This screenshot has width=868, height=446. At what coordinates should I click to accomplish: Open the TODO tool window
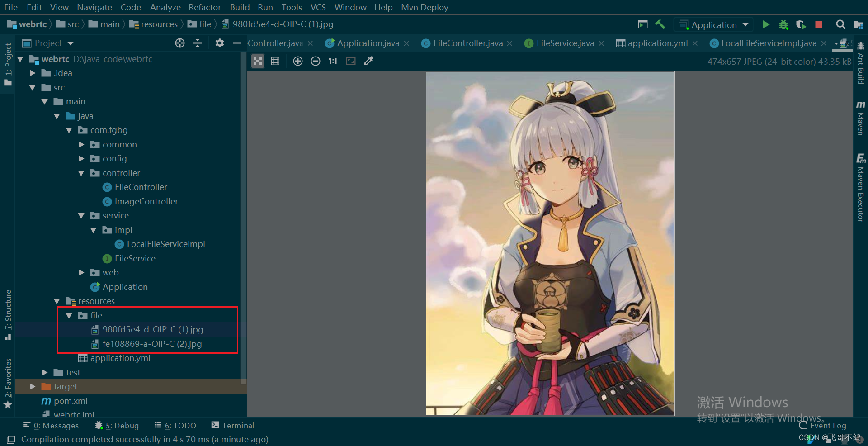click(175, 426)
